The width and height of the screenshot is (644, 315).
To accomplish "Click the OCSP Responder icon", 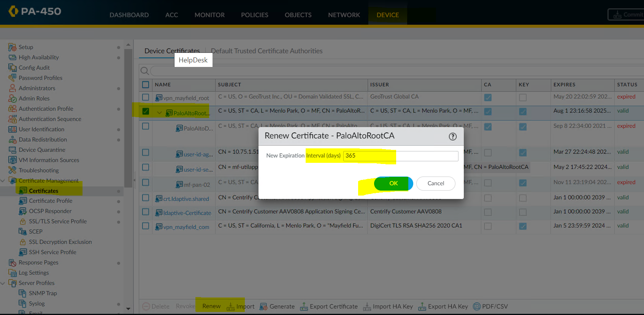I will (22, 211).
